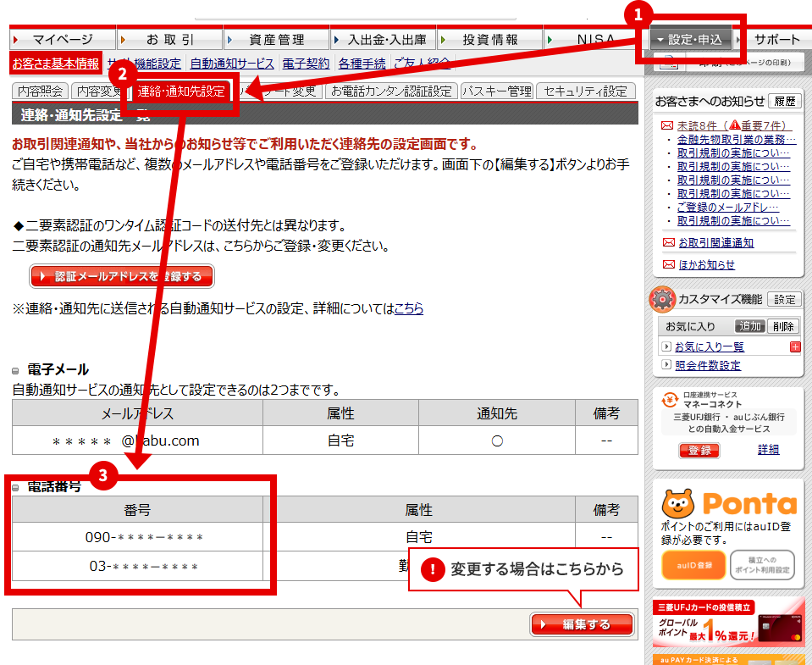The width and height of the screenshot is (812, 665).
Task: Open the マイページ menu
Action: coord(62,39)
